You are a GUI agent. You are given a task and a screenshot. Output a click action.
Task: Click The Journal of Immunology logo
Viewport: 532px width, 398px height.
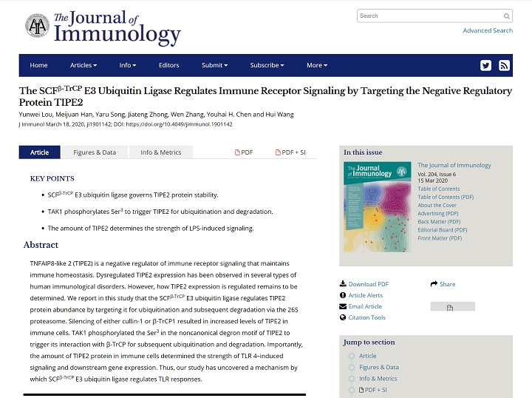pyautogui.click(x=103, y=26)
